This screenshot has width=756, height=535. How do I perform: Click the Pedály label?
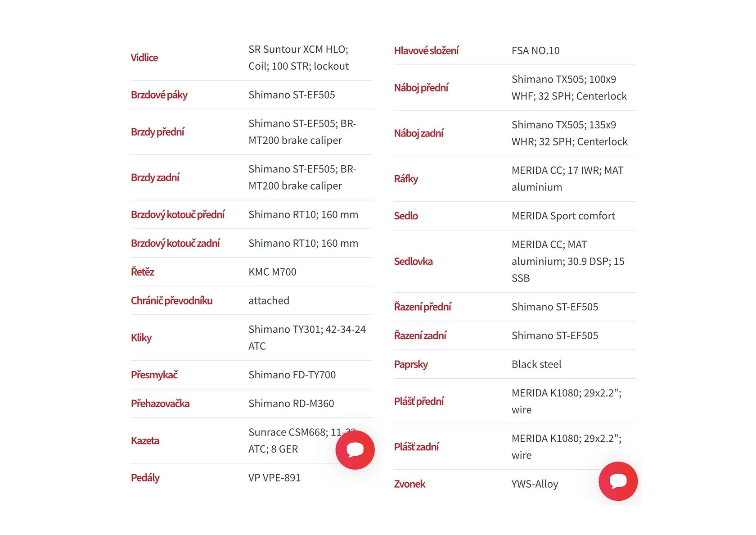145,478
